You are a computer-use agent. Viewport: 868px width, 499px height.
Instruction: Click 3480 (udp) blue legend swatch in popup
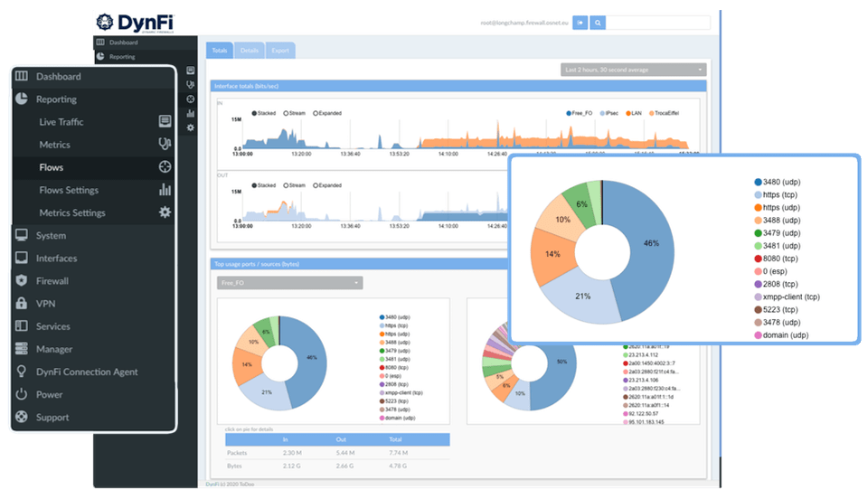coord(758,182)
